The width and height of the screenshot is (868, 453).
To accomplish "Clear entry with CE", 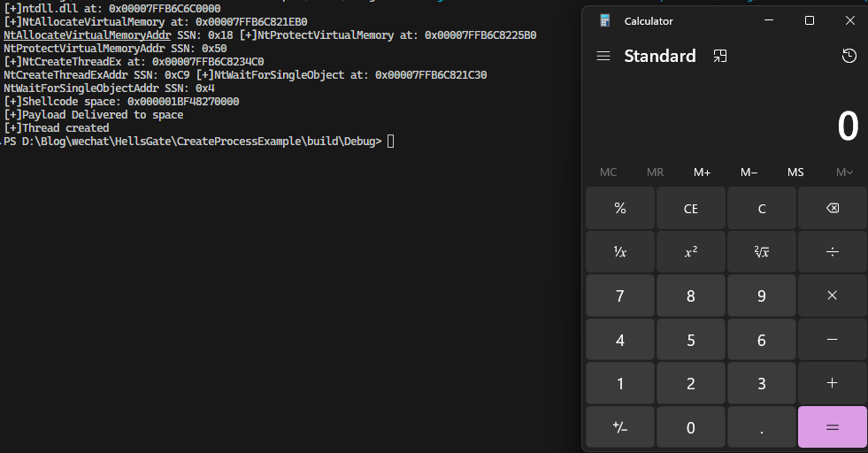I will 691,208.
